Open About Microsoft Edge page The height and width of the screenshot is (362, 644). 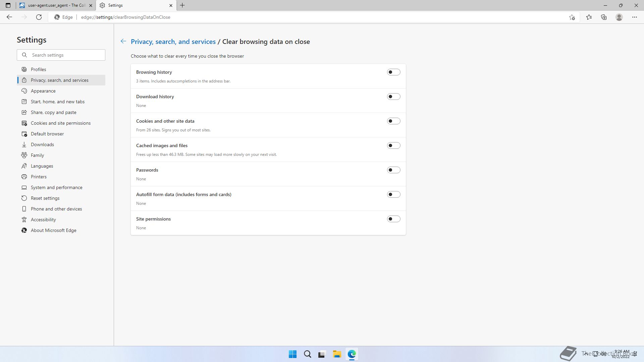point(53,230)
